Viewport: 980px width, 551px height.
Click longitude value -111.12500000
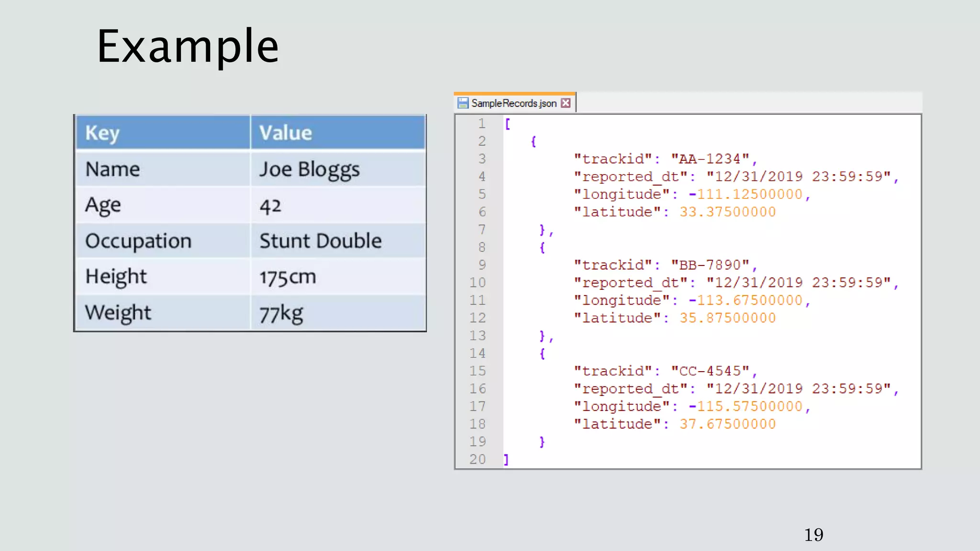tap(746, 194)
